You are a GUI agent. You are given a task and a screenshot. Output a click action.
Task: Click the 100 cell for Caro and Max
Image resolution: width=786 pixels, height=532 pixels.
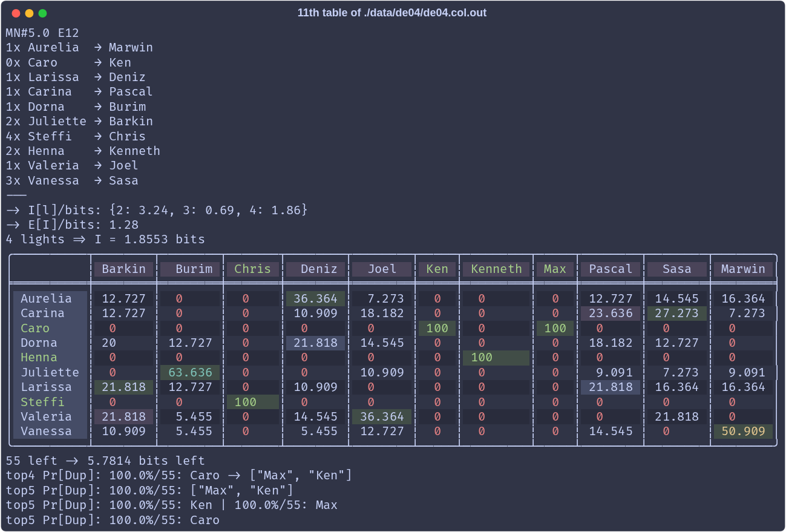point(555,328)
